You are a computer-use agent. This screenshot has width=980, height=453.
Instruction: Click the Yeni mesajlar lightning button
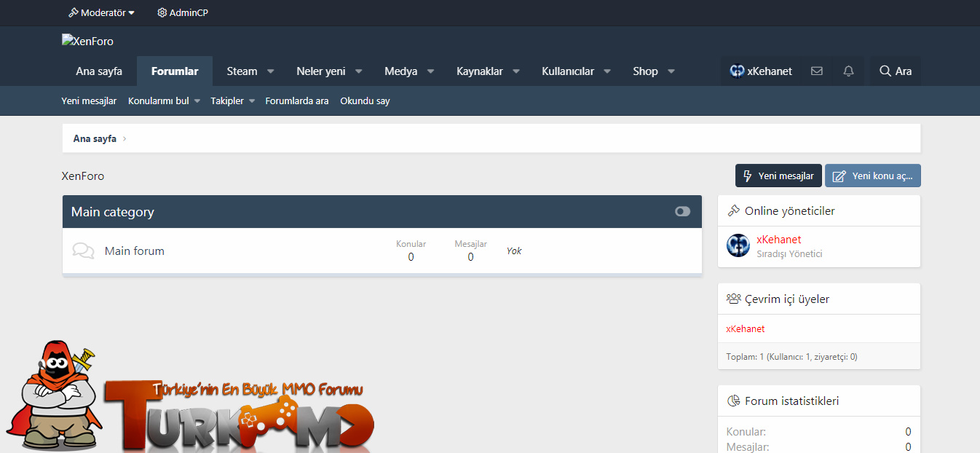[x=778, y=176]
